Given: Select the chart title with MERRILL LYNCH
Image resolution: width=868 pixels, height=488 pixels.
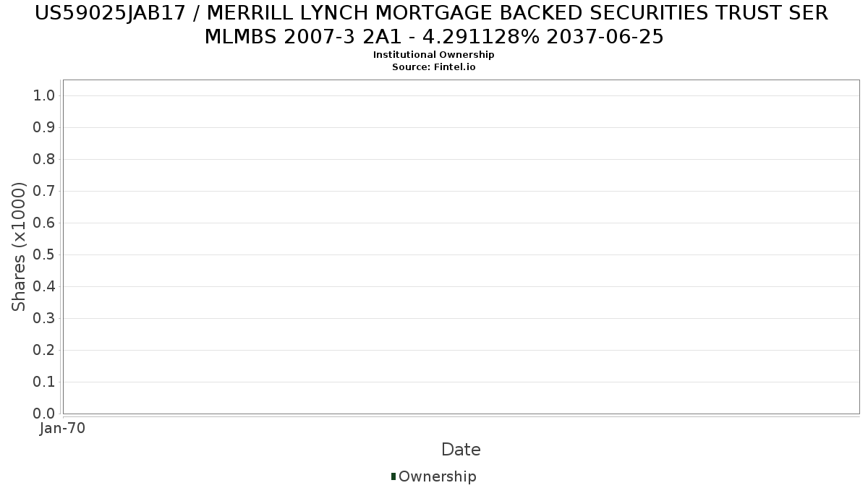Looking at the screenshot, I should coord(433,25).
